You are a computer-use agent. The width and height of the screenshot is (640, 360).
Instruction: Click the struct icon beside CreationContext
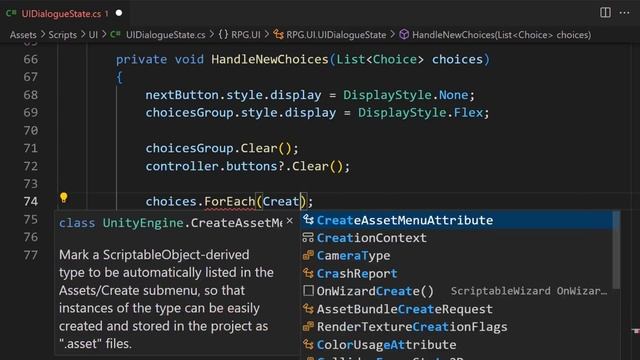308,238
